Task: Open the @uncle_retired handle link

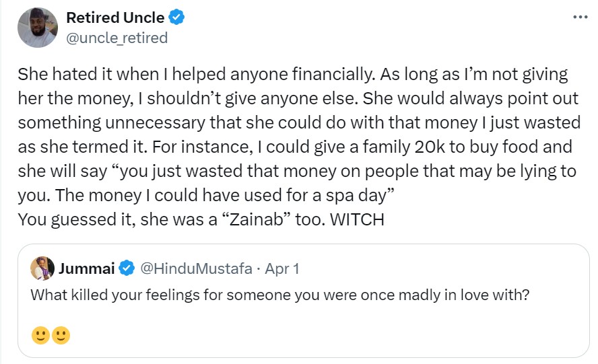Action: [x=117, y=38]
